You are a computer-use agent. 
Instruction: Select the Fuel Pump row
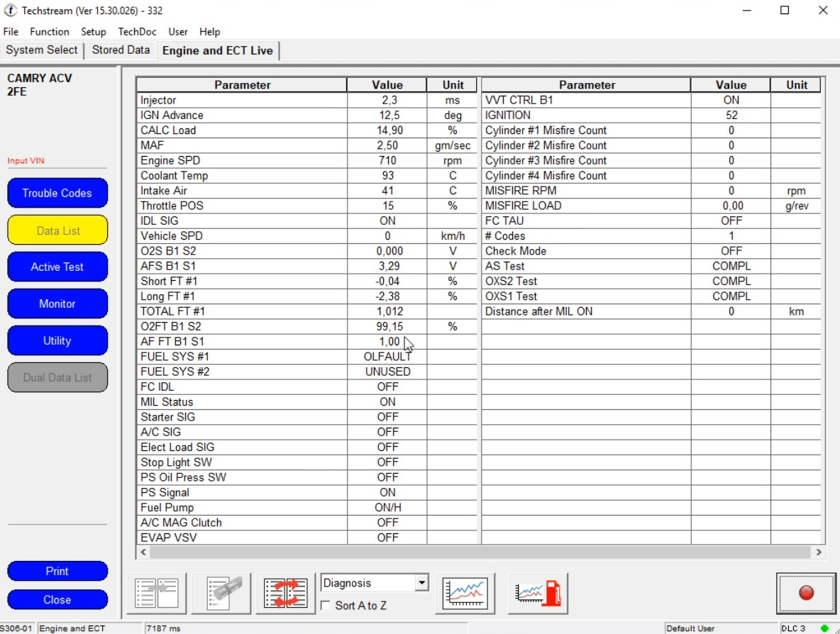[307, 507]
